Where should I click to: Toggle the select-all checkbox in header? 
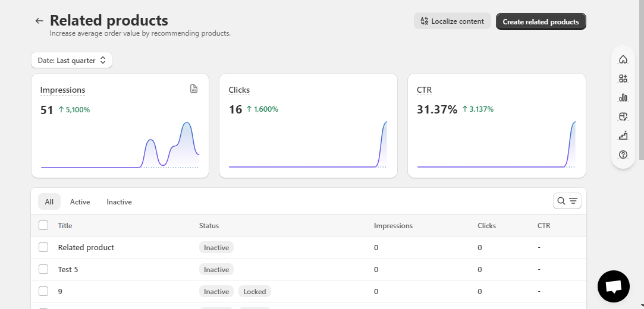point(43,225)
